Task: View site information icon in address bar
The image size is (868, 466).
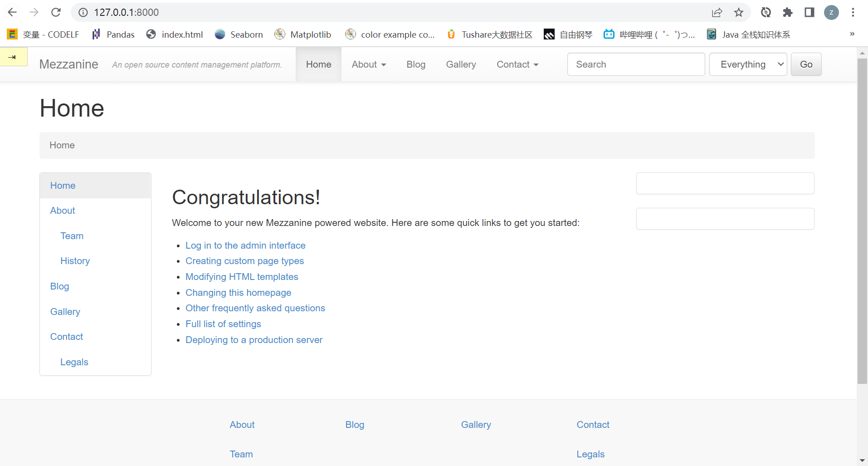Action: (83, 12)
